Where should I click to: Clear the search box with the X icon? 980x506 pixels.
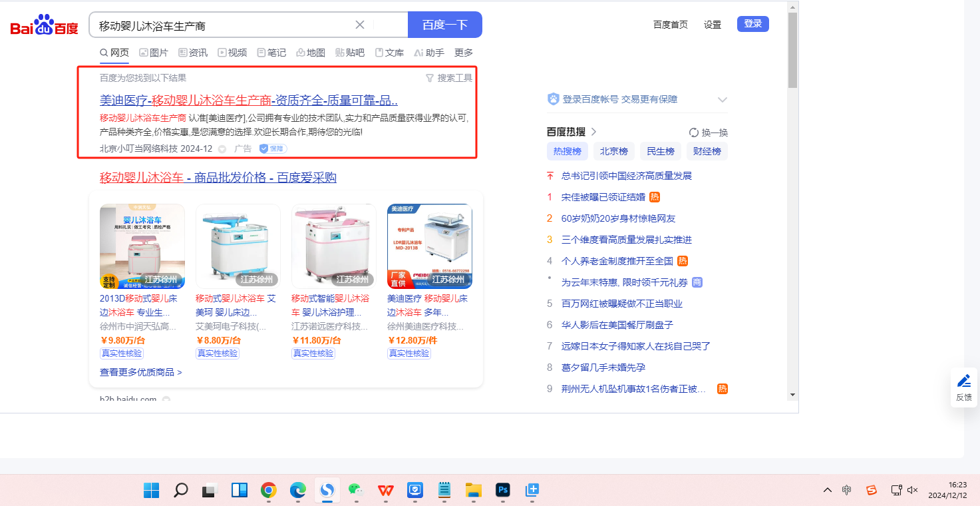click(x=360, y=25)
